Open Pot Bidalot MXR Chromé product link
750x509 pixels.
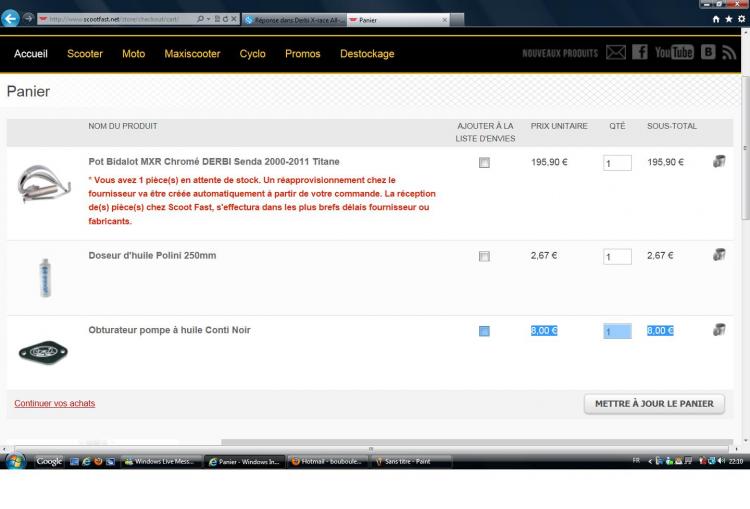pos(214,162)
